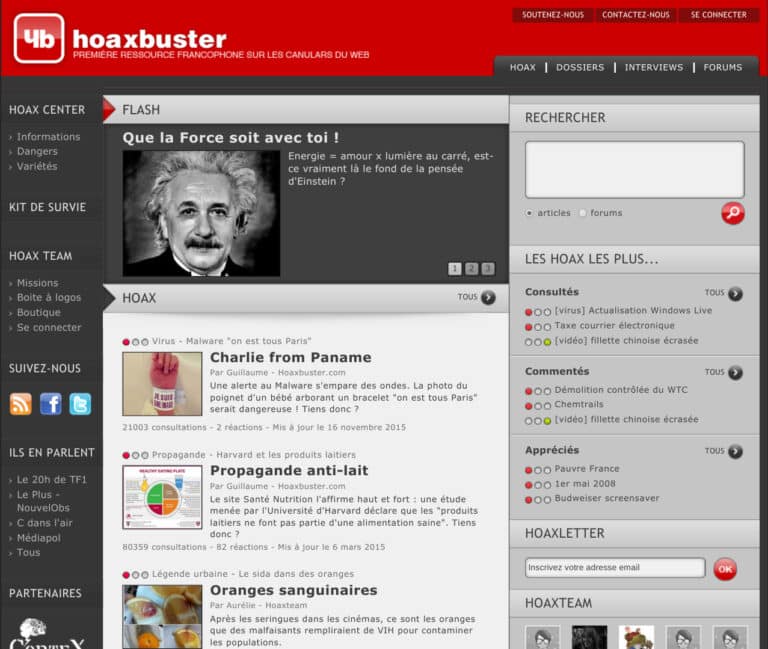This screenshot has height=649, width=768.
Task: Open Variétés in Hoax Center sidebar
Action: [x=37, y=167]
